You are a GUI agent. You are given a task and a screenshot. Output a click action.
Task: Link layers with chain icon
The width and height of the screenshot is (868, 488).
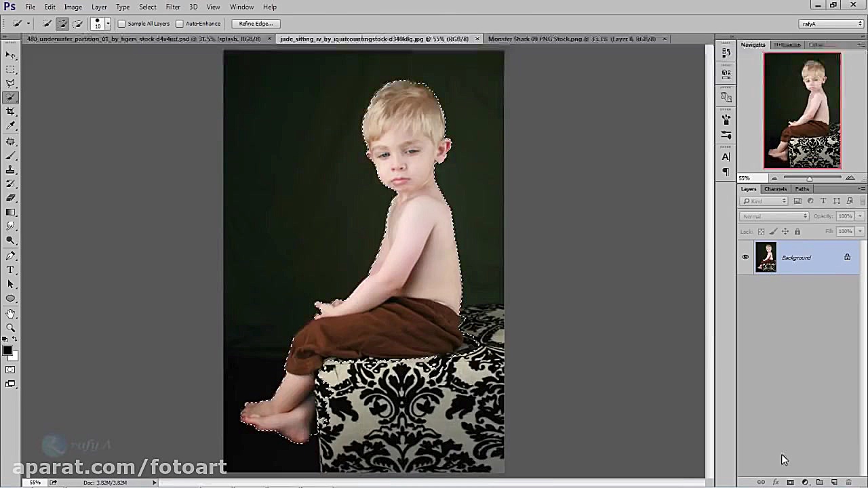pyautogui.click(x=761, y=483)
